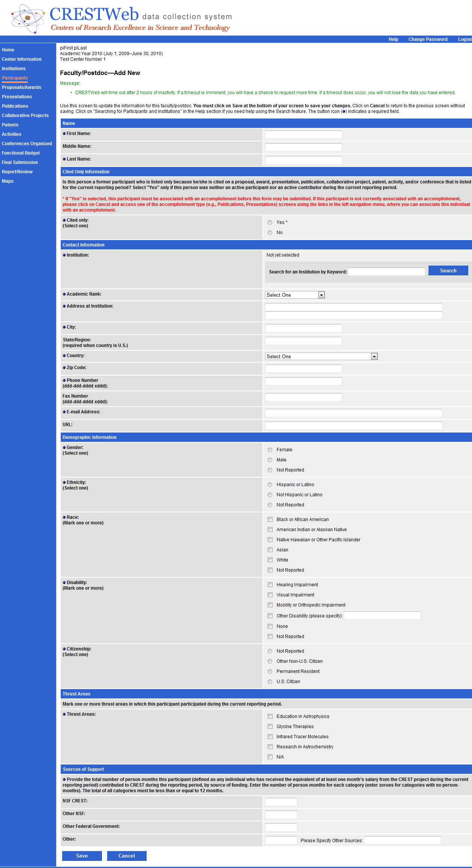Check Education in Astrophysics thrust area
Screen dimensions: 472x868
coord(270,716)
